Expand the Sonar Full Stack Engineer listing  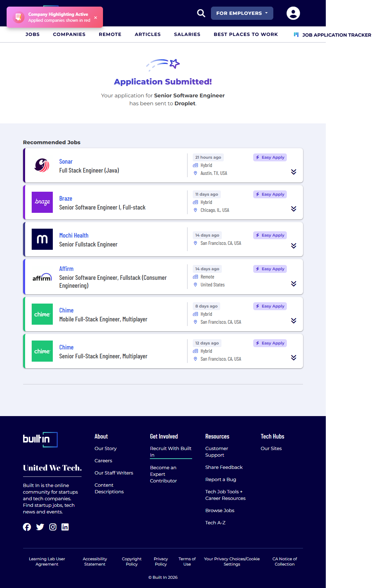[x=293, y=172]
